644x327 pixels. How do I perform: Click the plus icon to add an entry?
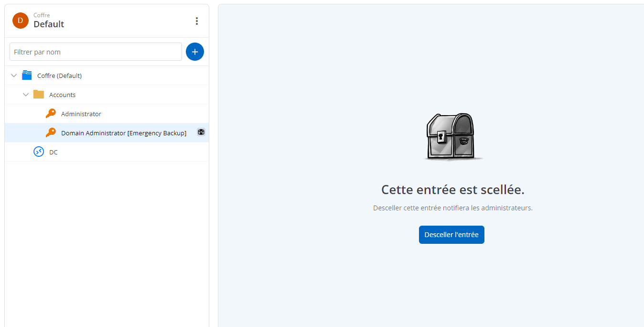[x=195, y=52]
